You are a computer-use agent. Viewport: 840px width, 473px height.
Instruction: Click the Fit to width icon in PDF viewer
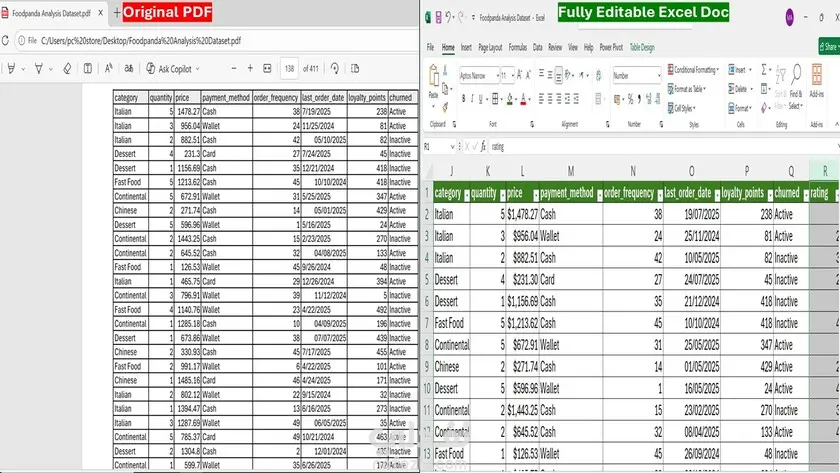pyautogui.click(x=267, y=69)
